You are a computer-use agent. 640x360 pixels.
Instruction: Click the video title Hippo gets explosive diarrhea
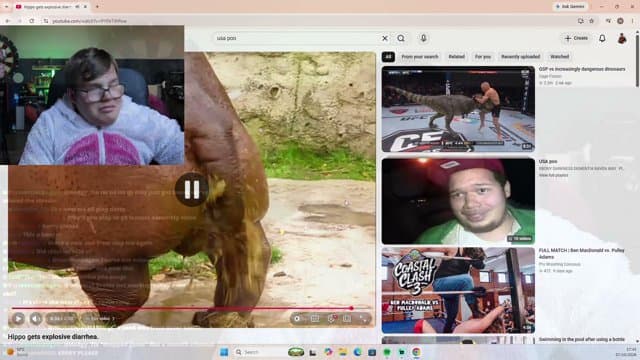[x=53, y=337]
